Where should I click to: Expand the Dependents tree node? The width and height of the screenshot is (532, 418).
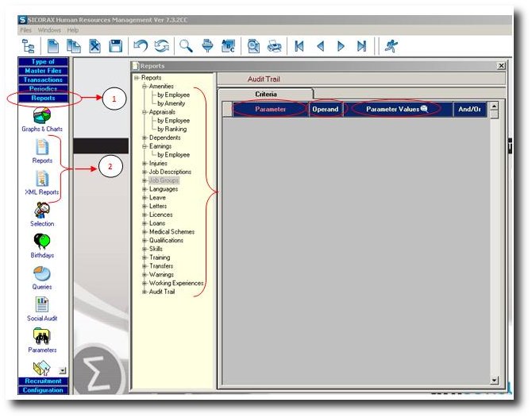tap(145, 137)
